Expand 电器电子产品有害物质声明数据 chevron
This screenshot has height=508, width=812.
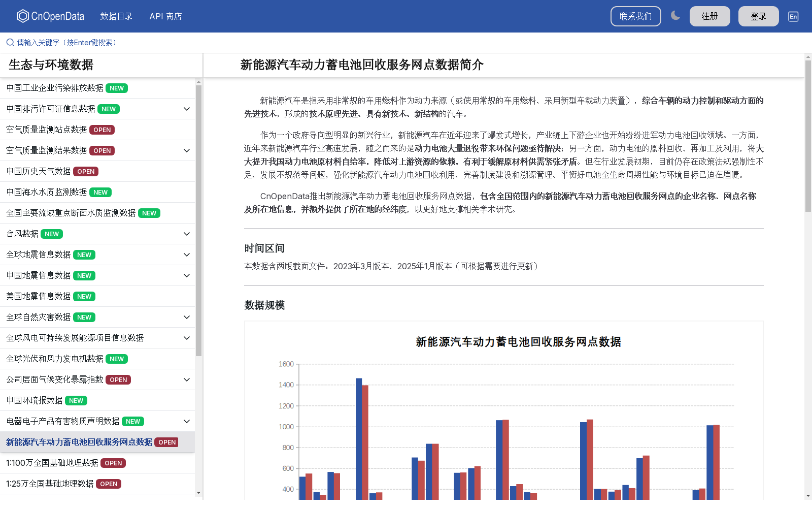[187, 421]
